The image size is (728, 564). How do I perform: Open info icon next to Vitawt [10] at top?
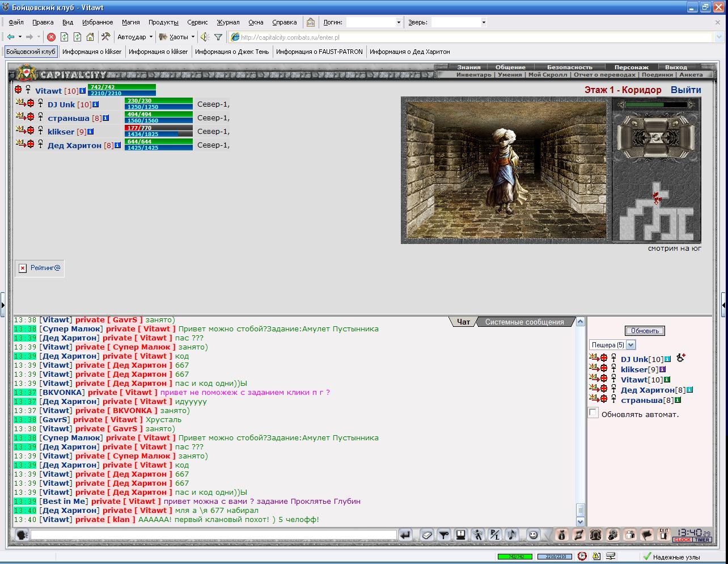pyautogui.click(x=83, y=91)
